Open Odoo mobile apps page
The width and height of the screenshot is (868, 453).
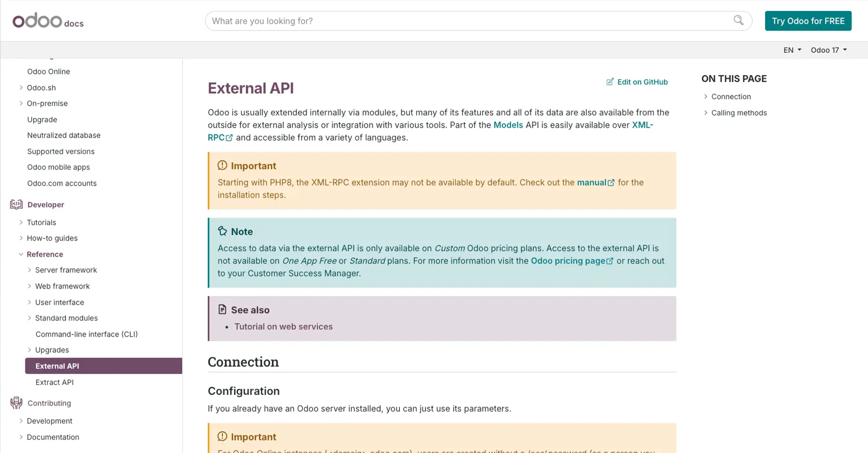(x=58, y=167)
